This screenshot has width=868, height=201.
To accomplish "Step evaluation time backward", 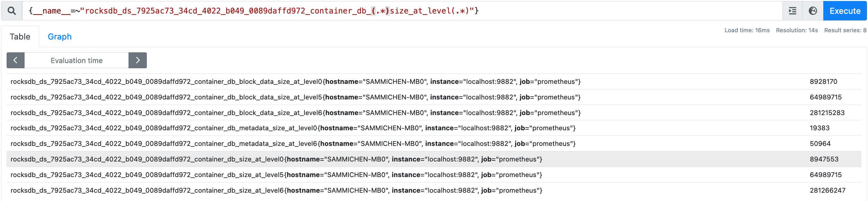I will pyautogui.click(x=16, y=60).
